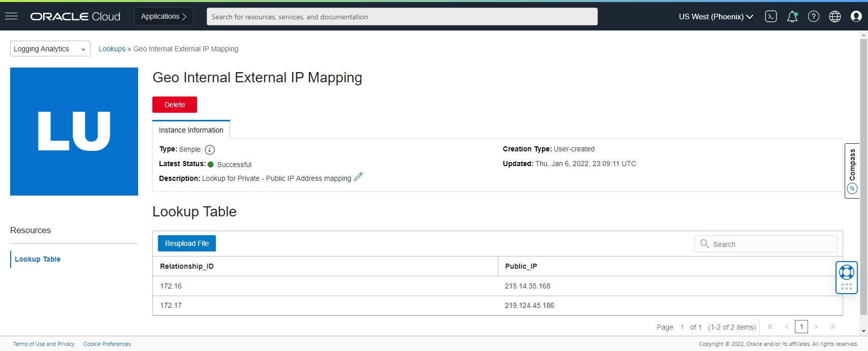Select the Instance Information tab
This screenshot has width=868, height=351.
(x=191, y=130)
